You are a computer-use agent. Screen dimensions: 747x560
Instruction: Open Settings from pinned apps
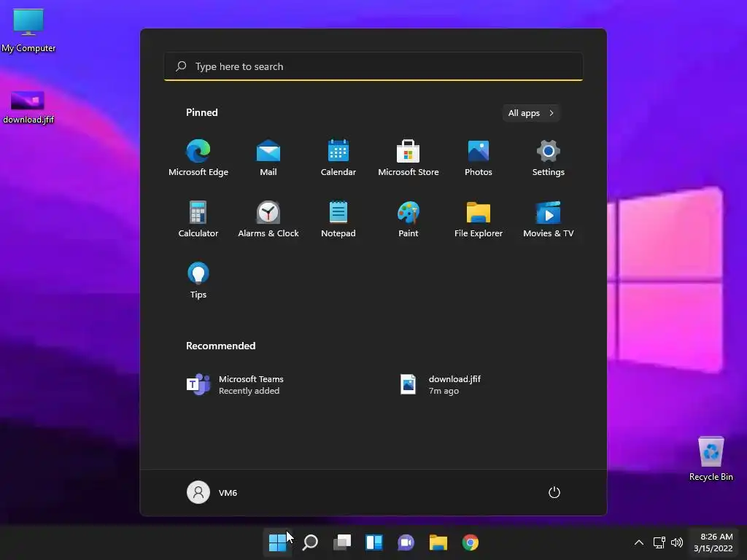pyautogui.click(x=549, y=157)
